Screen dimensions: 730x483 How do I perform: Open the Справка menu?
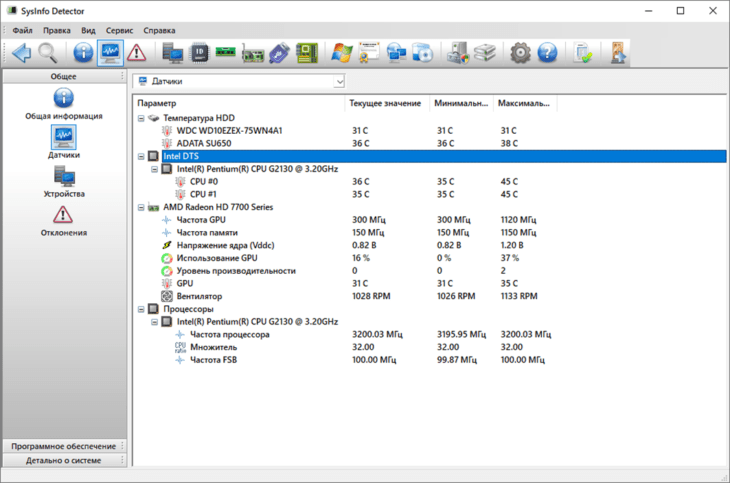pyautogui.click(x=159, y=30)
